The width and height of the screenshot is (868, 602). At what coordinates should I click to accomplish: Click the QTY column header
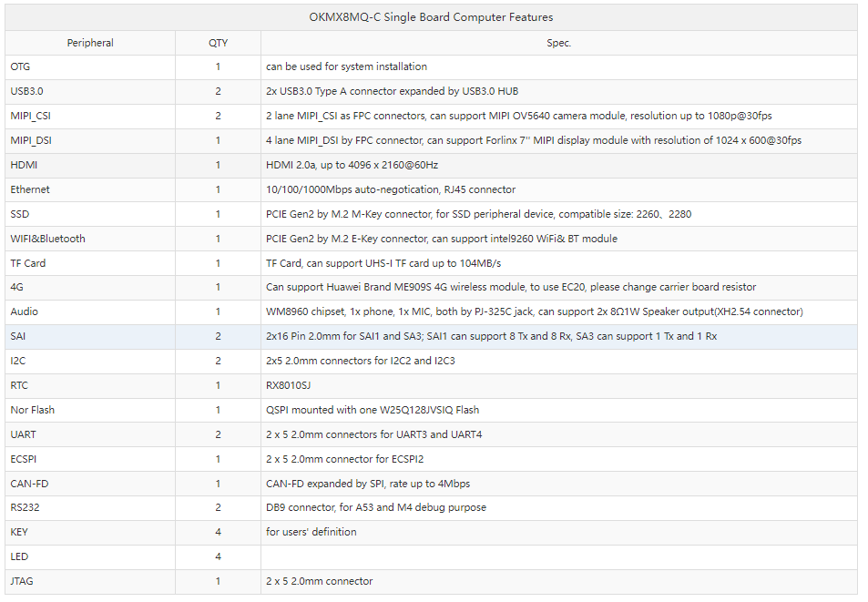coord(218,43)
